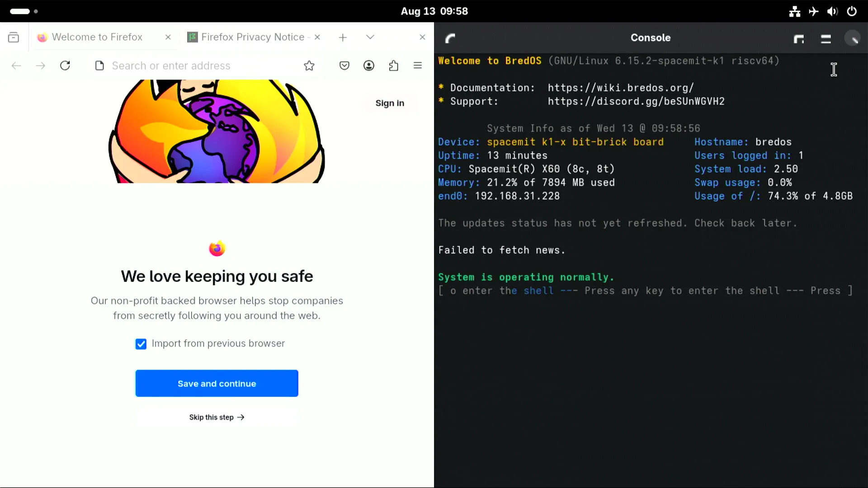Click the Sign in button
This screenshot has height=488, width=868.
[390, 103]
